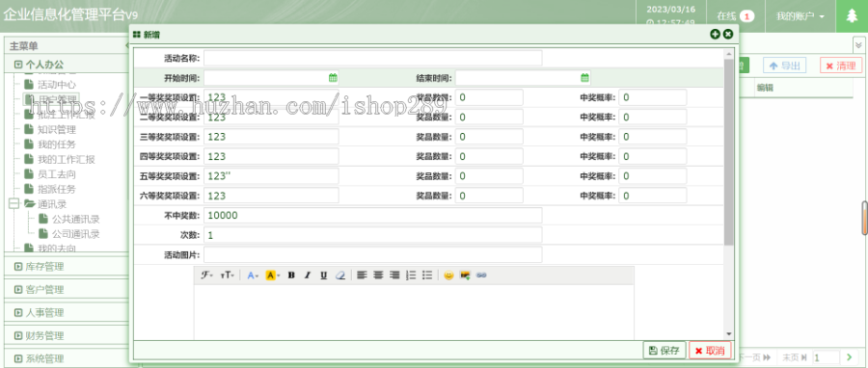Click the 在线 online indicator

click(x=735, y=16)
